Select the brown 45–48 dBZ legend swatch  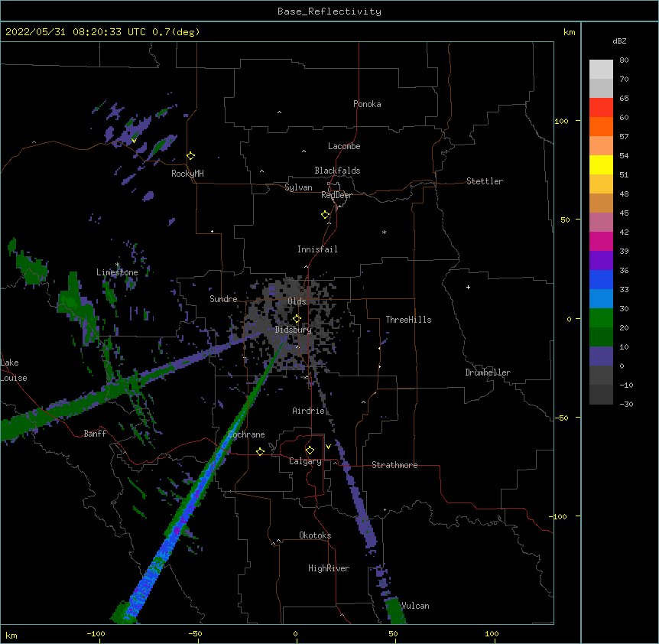[601, 203]
